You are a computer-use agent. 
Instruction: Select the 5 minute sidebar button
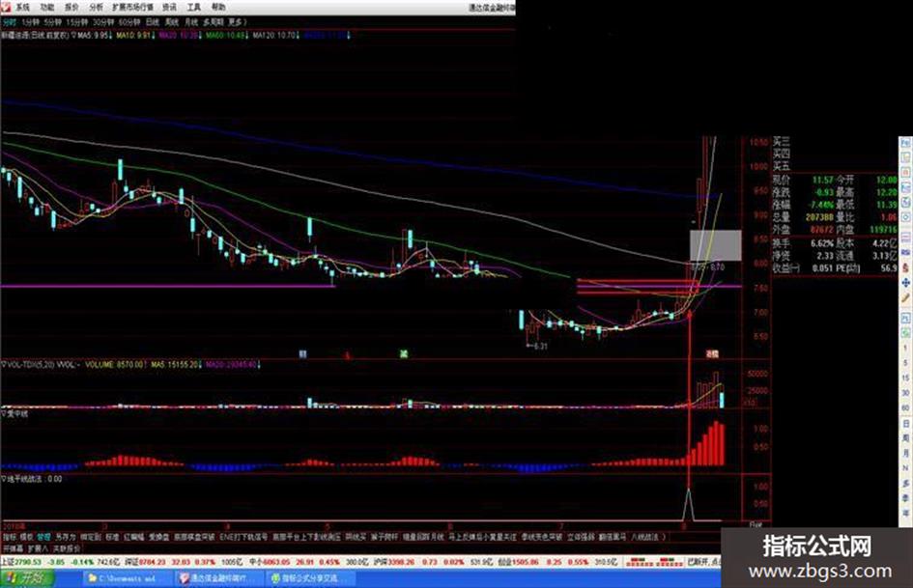pos(905,363)
